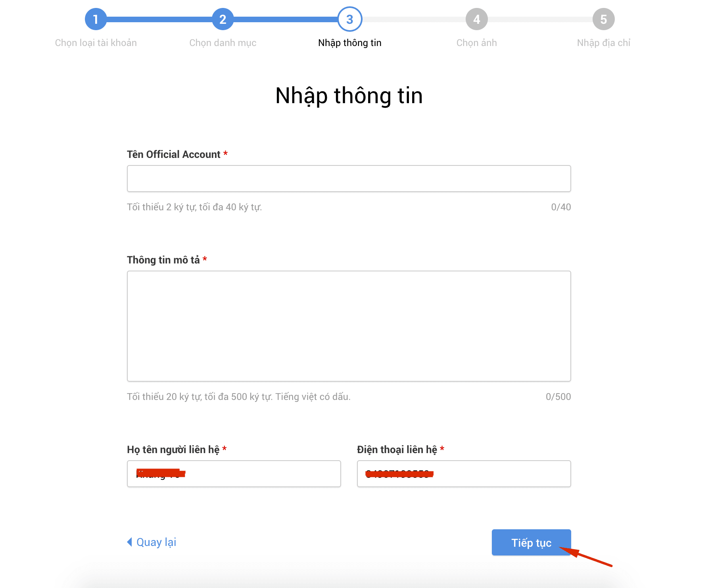The width and height of the screenshot is (710, 588).
Task: Click the back arrow beside Quay lại
Action: 129,542
